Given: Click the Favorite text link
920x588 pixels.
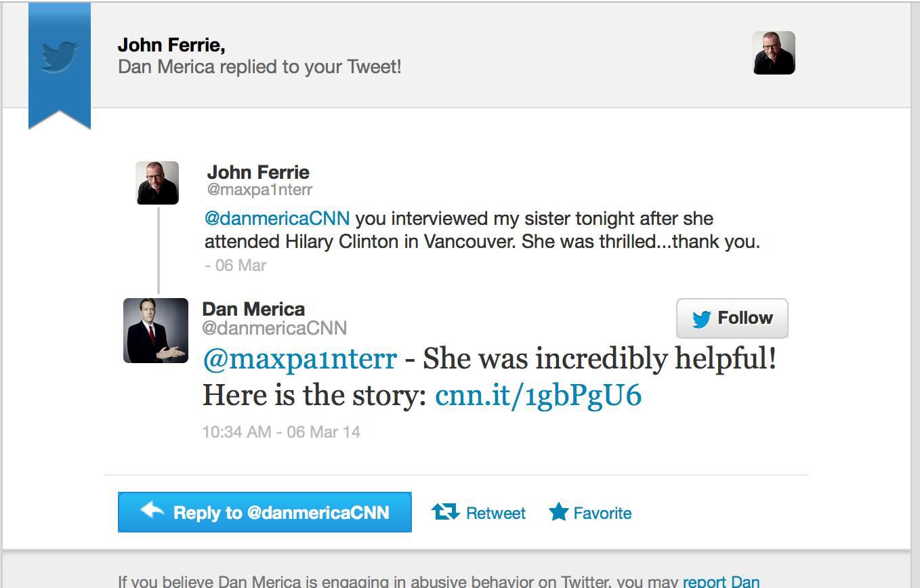Looking at the screenshot, I should 602,513.
